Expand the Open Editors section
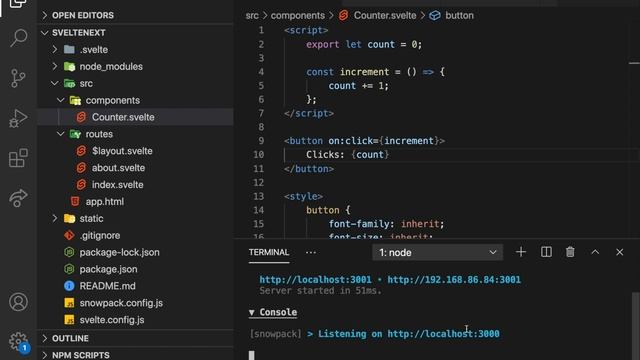This screenshot has height=360, width=640. coord(44,16)
